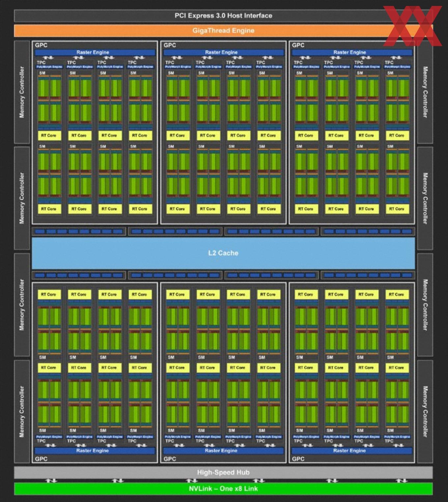The image size is (448, 502).
Task: Select the Raster Engine in the top-right GPC
Action: (352, 52)
